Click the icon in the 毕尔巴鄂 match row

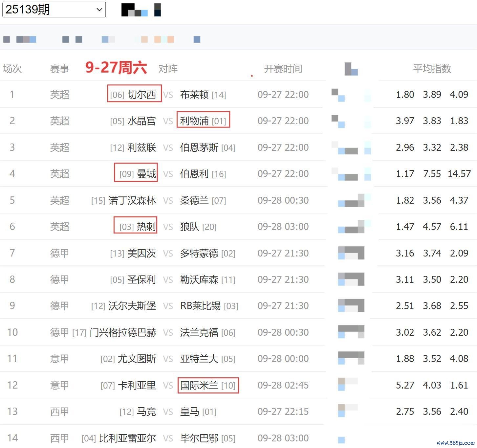tap(341, 440)
